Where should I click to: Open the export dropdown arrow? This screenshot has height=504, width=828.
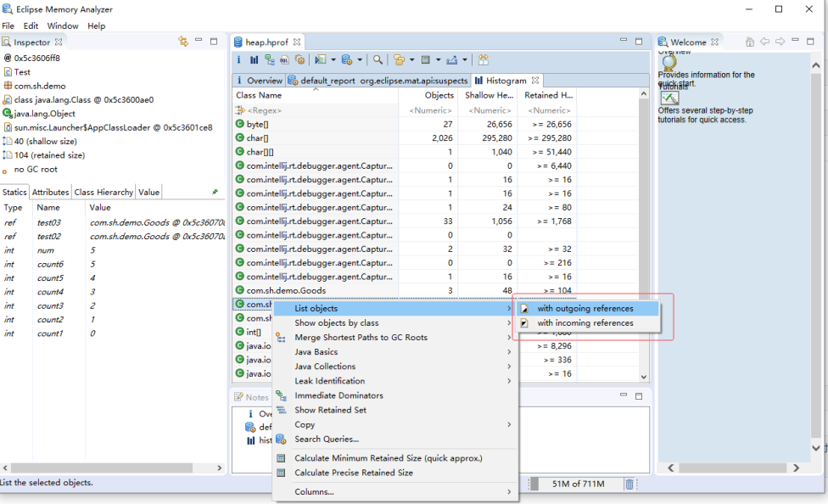pos(465,59)
